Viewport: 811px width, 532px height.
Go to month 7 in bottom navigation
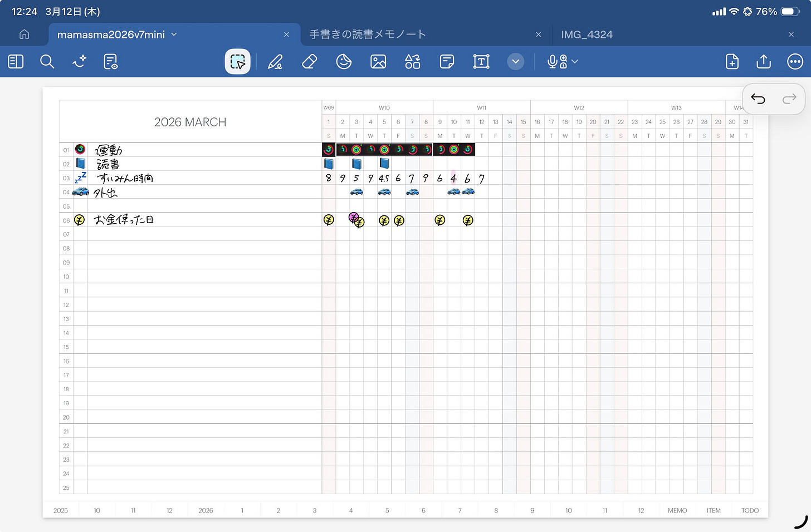pos(460,510)
